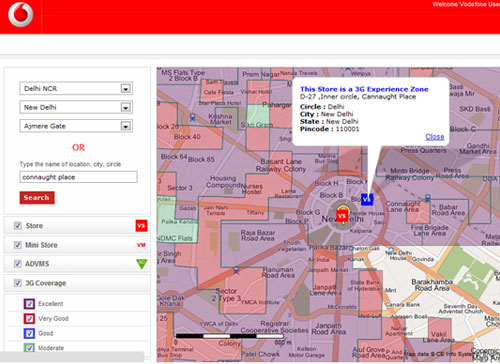Screen dimensions: 500x364
Task: Toggle the red Very Good coverage swatch
Action: (29, 319)
